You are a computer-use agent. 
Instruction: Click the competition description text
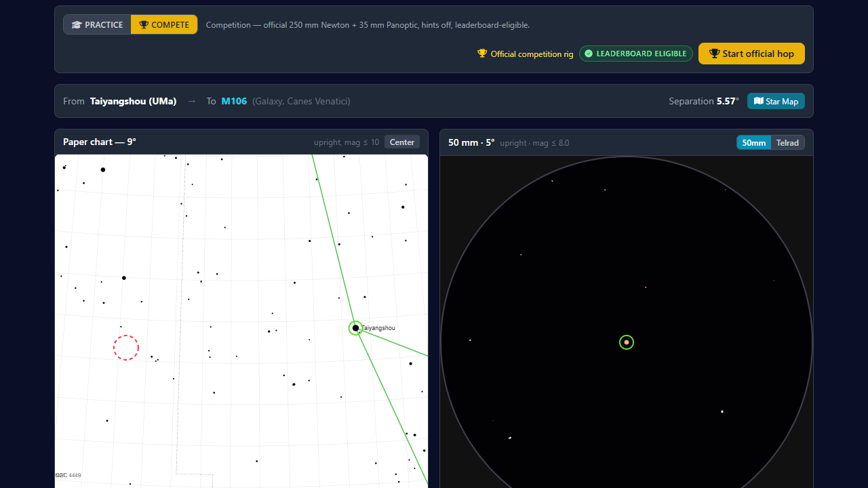pyautogui.click(x=368, y=25)
